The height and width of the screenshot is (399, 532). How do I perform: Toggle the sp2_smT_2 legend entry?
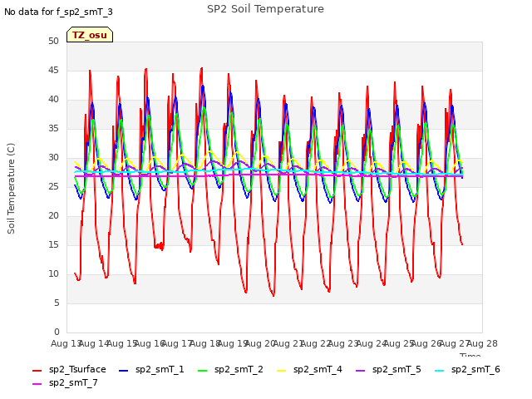230,369
